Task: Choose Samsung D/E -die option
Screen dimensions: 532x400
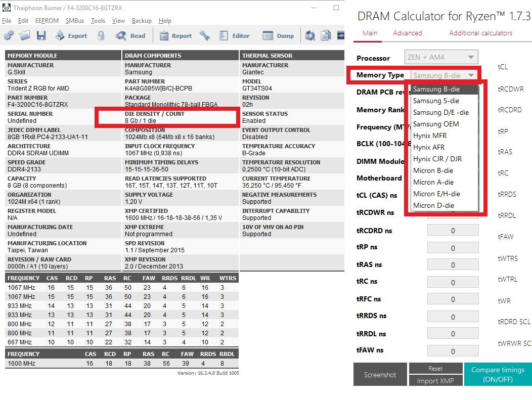Action: (x=445, y=112)
